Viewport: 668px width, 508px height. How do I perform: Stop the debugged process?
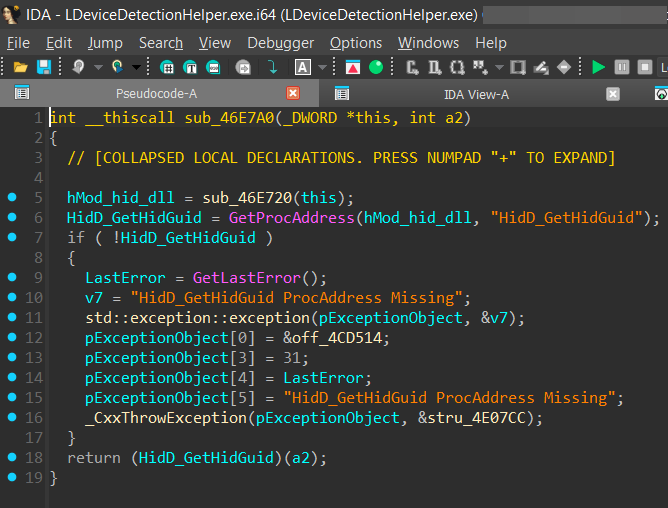(645, 67)
